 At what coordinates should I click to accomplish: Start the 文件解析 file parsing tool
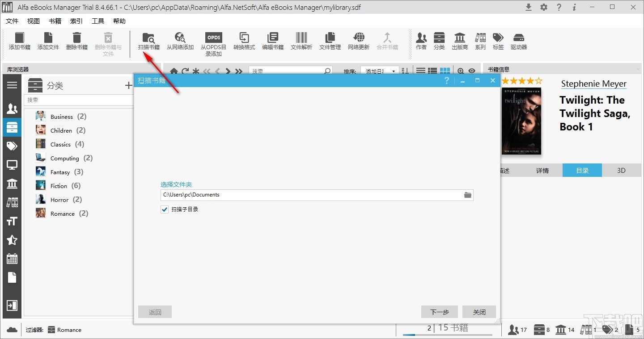tap(301, 42)
